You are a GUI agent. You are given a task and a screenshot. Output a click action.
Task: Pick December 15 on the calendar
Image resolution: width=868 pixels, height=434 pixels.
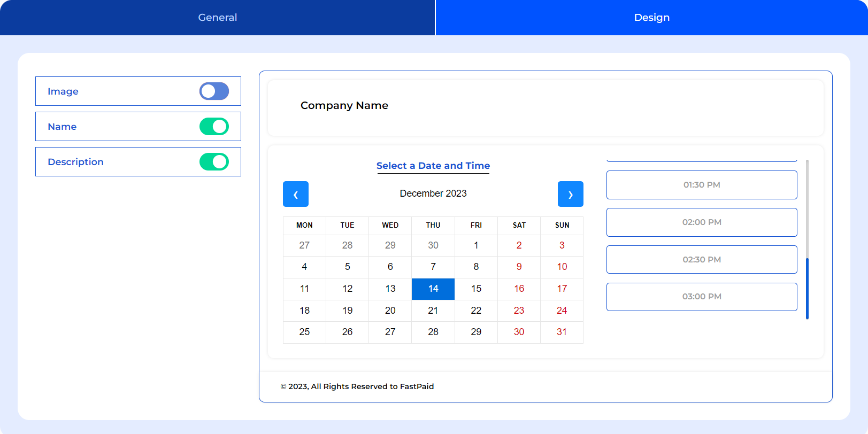(476, 289)
